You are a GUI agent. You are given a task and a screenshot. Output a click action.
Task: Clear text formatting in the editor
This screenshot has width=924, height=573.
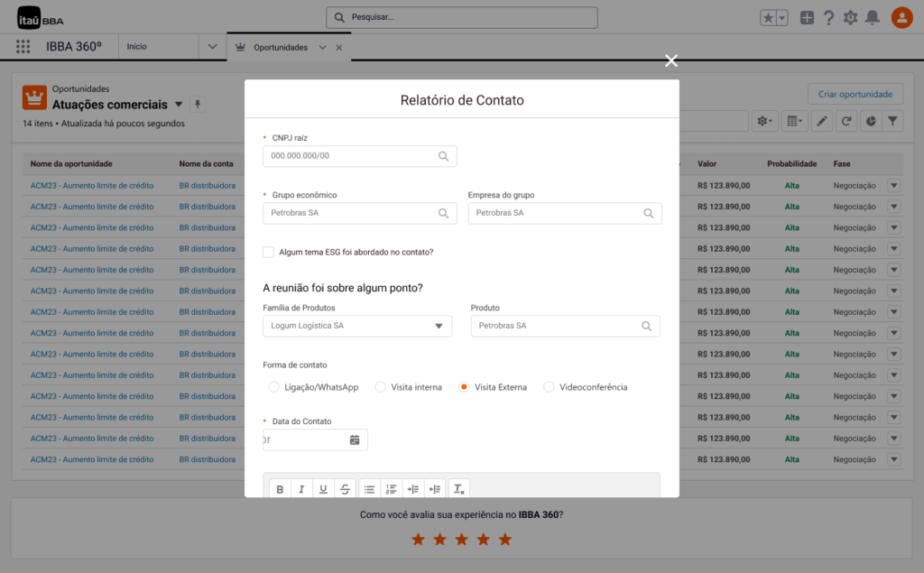click(458, 489)
